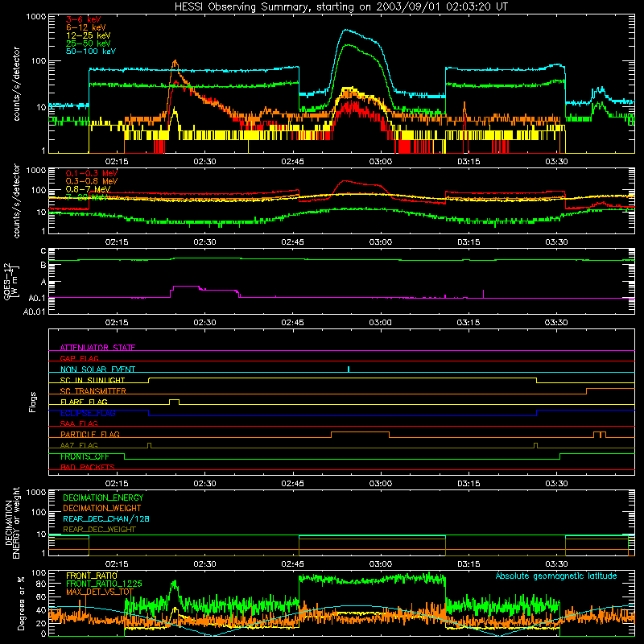Click the '7-20 MeV' legend label
This screenshot has width=644, height=644.
tap(87, 197)
